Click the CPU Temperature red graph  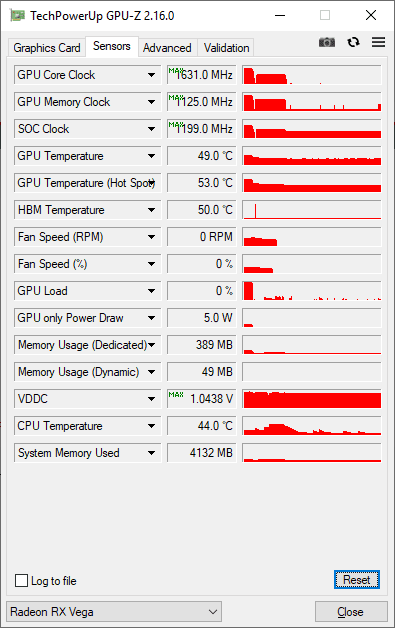click(312, 426)
